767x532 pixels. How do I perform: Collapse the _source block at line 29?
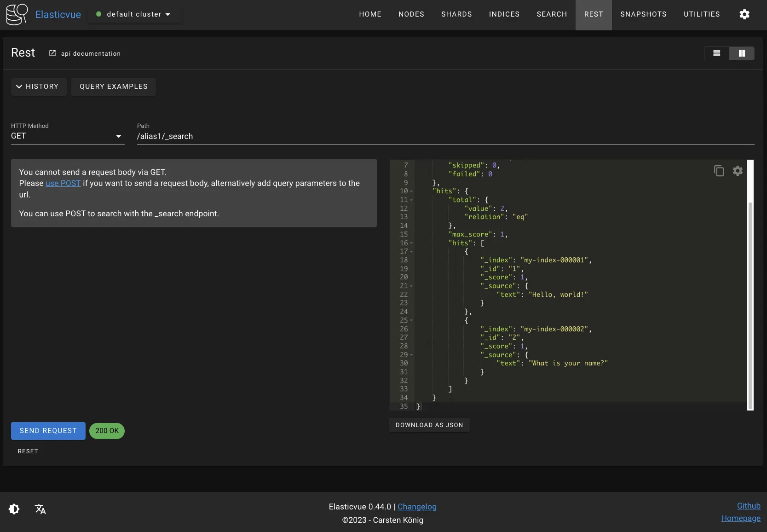(411, 355)
